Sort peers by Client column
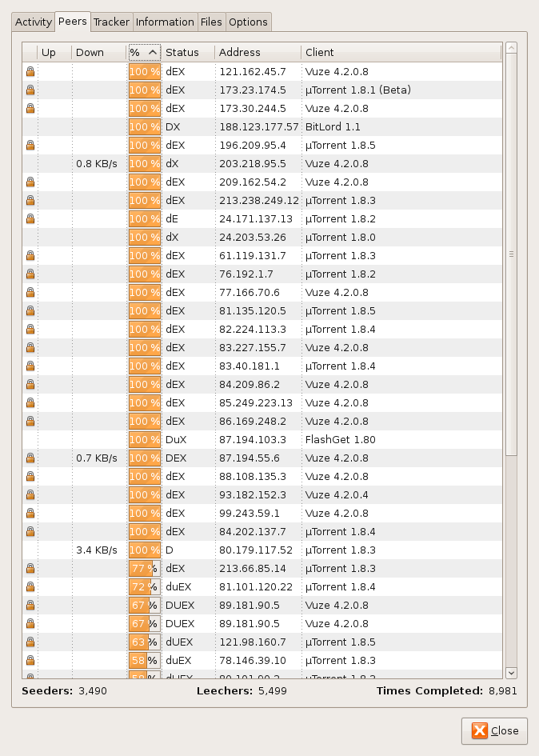 (401, 52)
